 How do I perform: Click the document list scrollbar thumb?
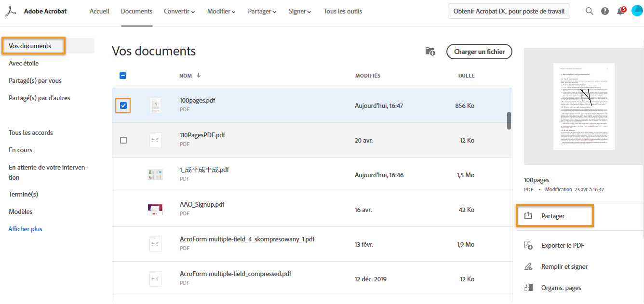click(509, 120)
